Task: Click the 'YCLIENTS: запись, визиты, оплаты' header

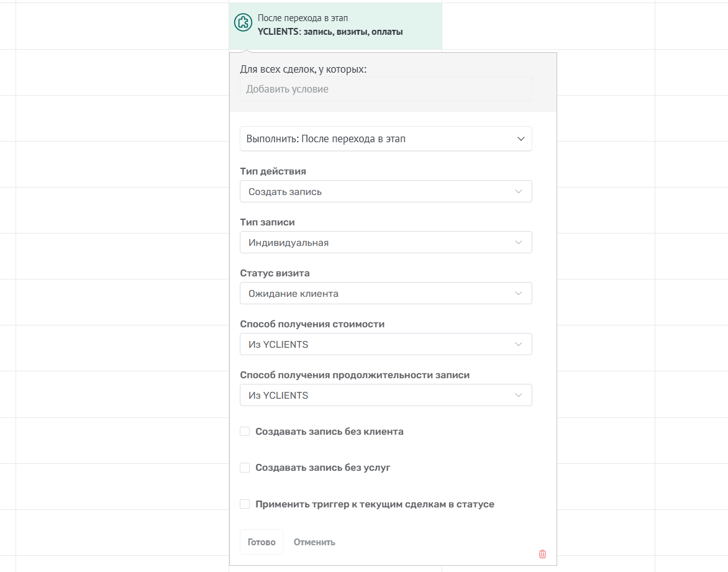Action: (330, 32)
